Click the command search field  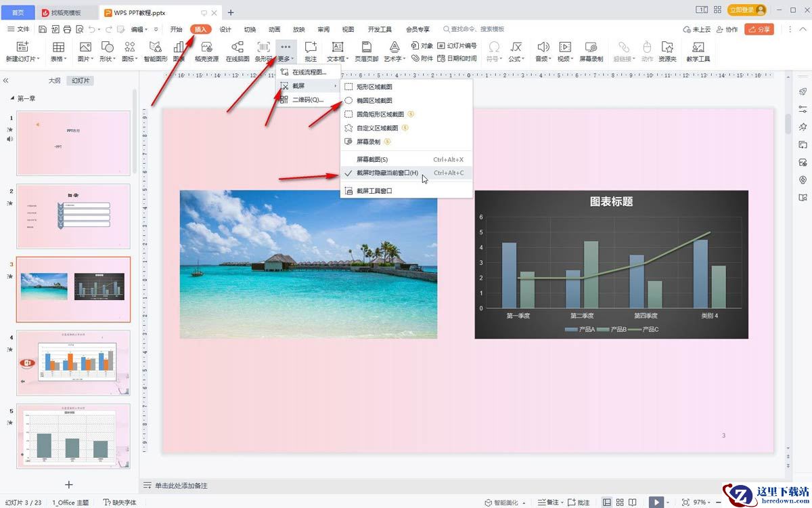(x=474, y=29)
